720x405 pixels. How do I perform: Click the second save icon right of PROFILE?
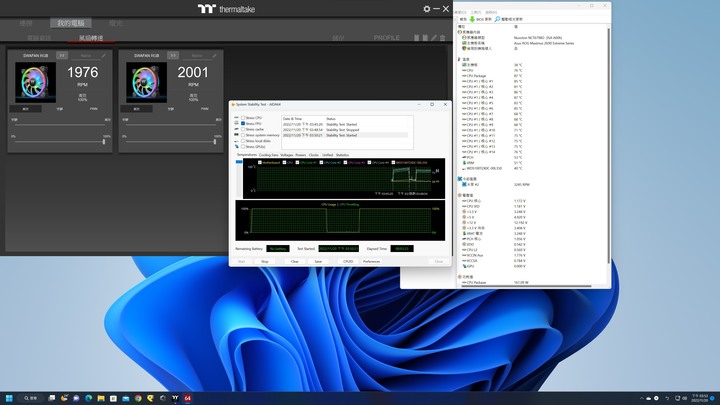(x=425, y=38)
